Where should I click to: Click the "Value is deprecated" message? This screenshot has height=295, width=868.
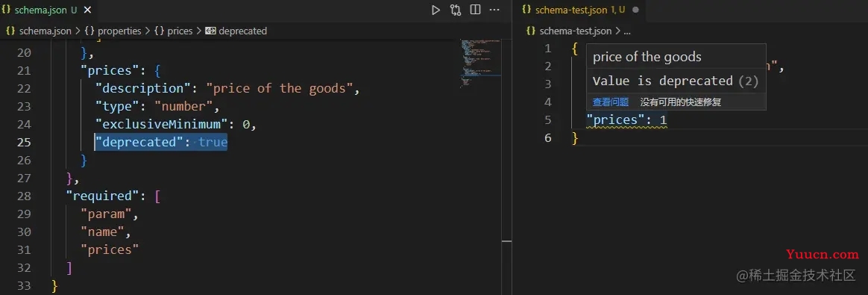pos(663,81)
